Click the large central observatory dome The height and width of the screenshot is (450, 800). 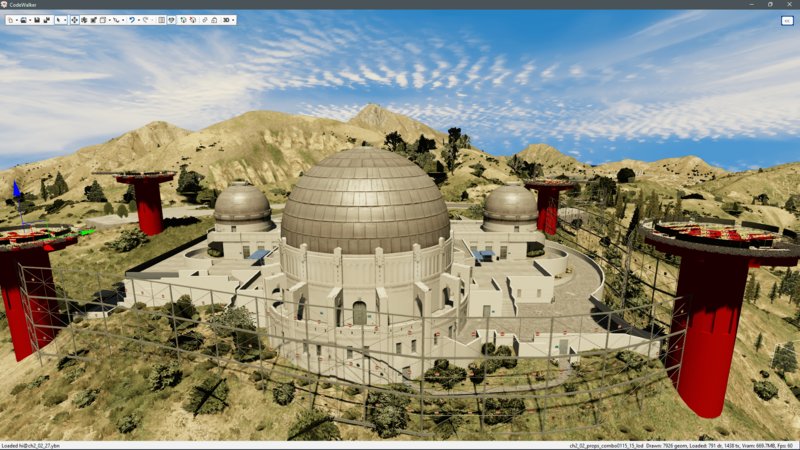tap(365, 201)
